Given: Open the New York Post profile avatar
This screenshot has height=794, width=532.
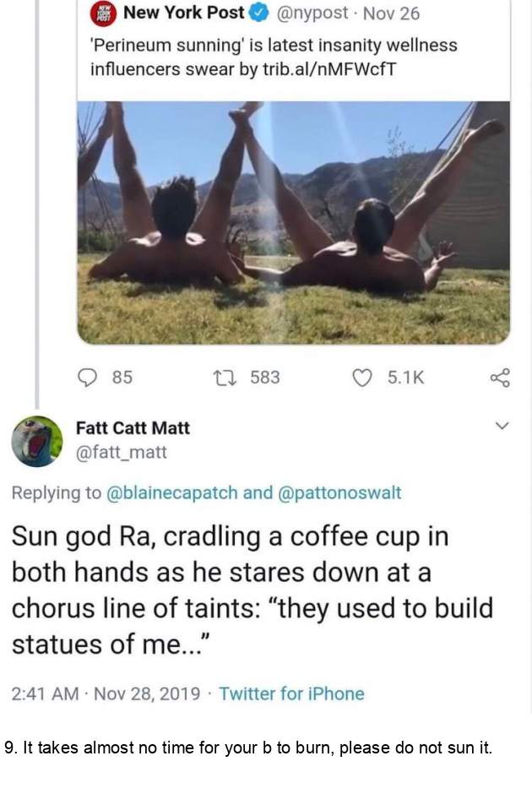Looking at the screenshot, I should click(104, 13).
